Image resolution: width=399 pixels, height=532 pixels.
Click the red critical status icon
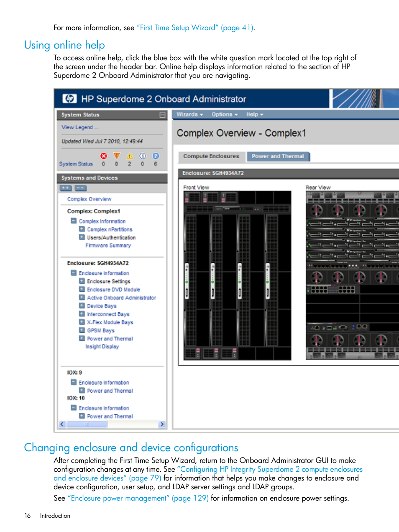point(104,156)
